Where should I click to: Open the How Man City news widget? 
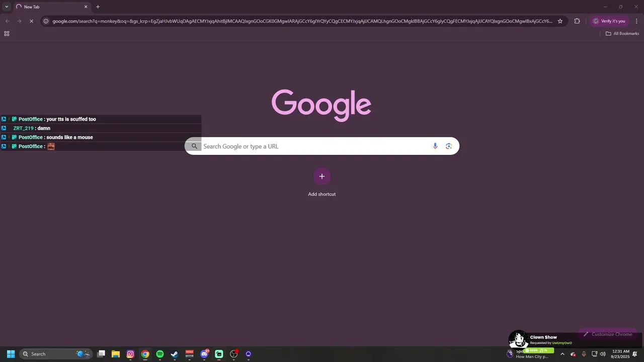[x=528, y=354]
